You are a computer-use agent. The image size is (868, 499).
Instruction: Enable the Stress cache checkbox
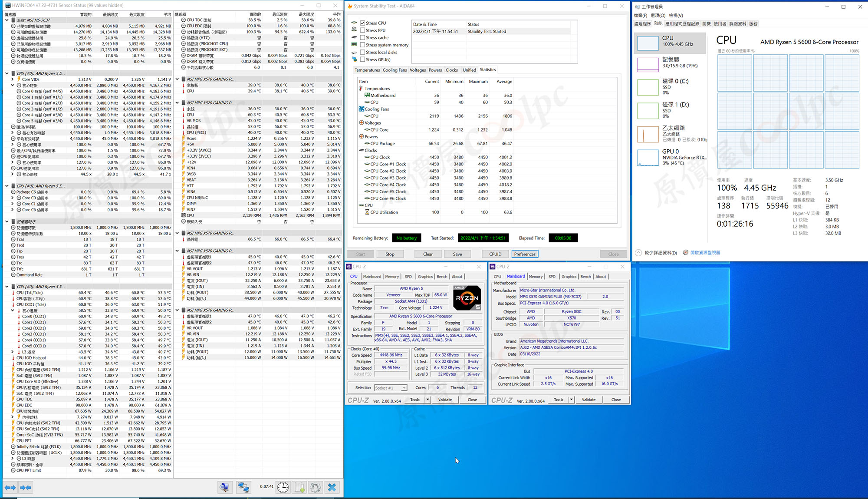[x=362, y=37]
